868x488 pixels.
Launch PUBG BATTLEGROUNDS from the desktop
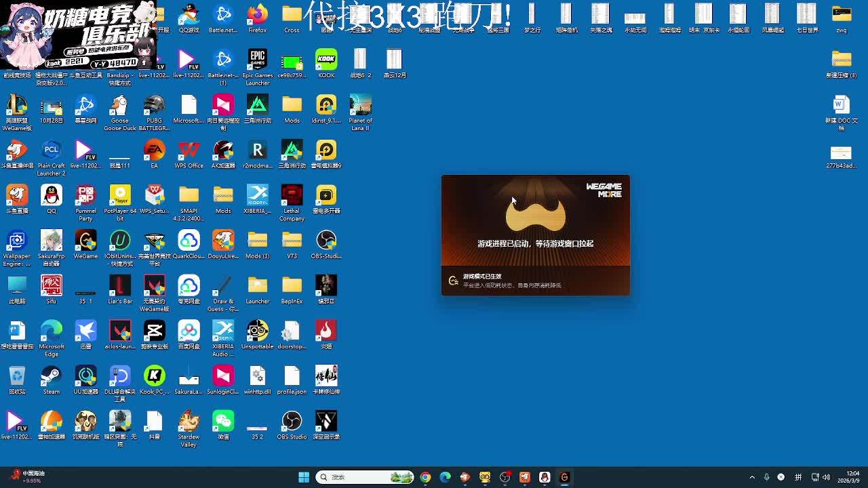click(x=154, y=106)
